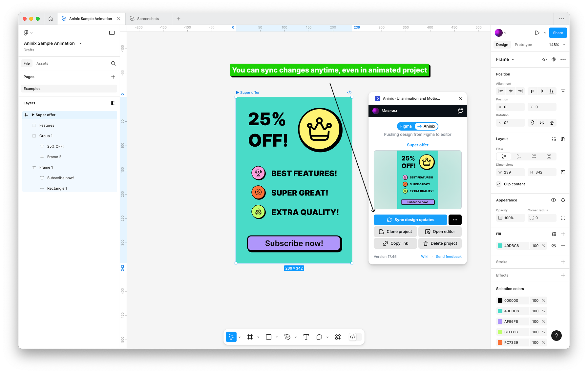Search layers with the magnifier icon
Viewport: 588px width, 373px height.
(x=113, y=63)
